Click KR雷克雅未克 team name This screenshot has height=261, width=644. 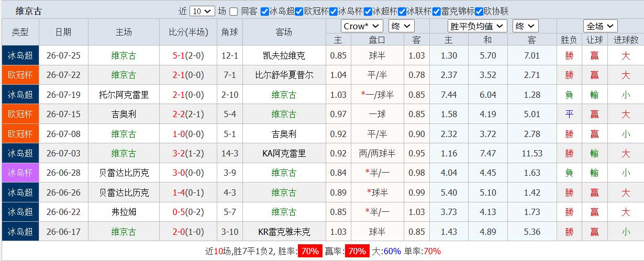click(284, 232)
